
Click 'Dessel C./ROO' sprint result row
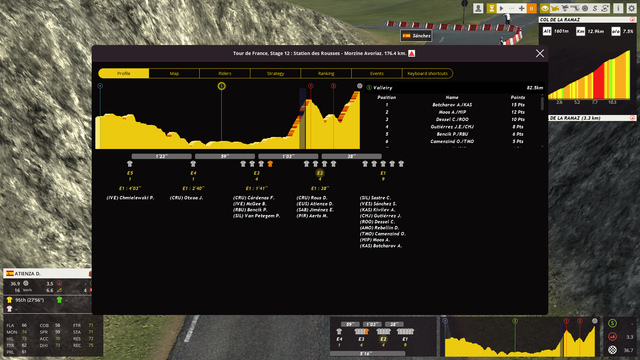[452, 120]
